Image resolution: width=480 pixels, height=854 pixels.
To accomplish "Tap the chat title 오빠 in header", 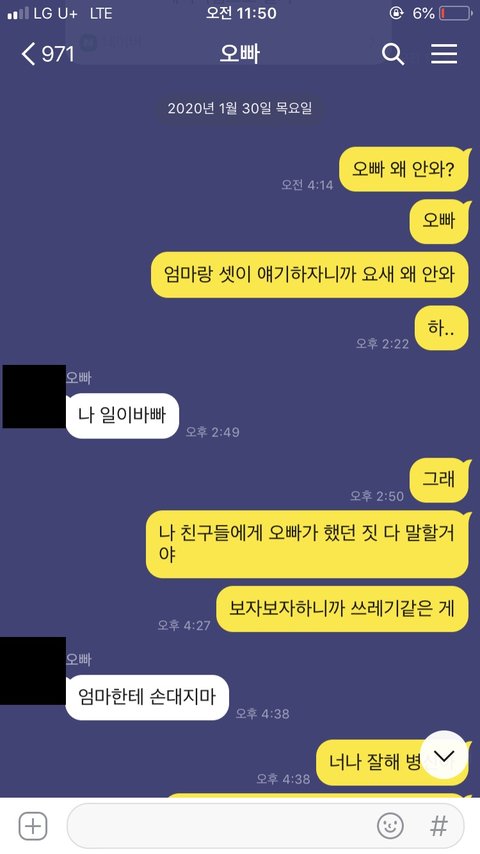I will coord(240,54).
